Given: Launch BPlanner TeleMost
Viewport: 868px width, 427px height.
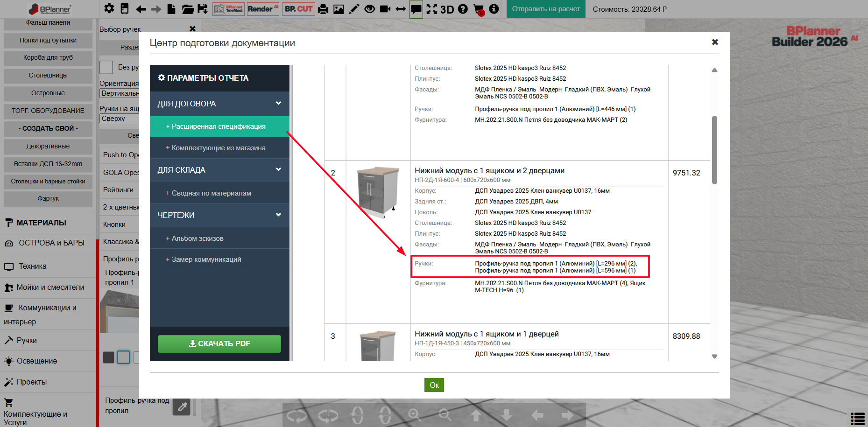Looking at the screenshot, I should [228, 9].
